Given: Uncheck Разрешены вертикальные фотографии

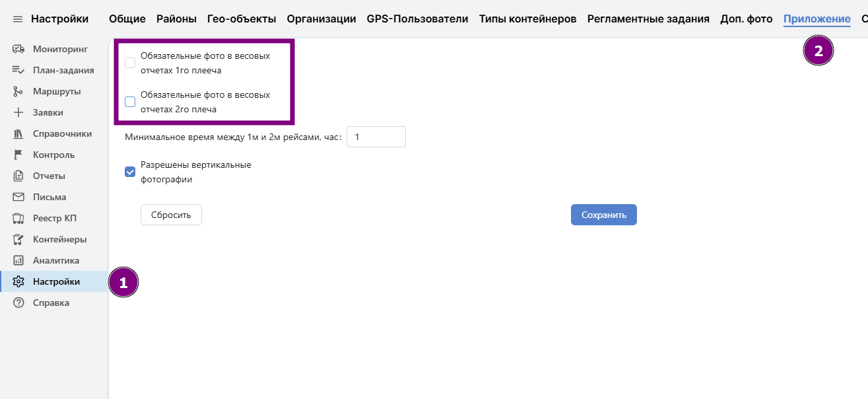Looking at the screenshot, I should tap(130, 172).
